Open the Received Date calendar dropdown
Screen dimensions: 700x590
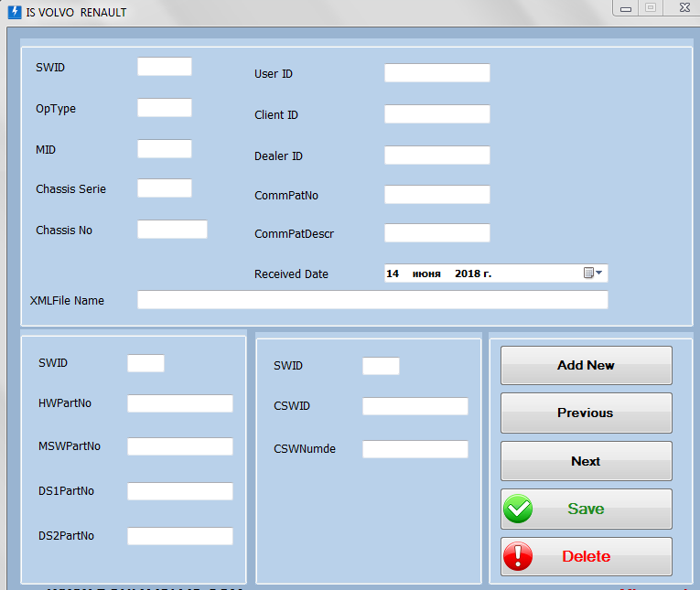tap(594, 274)
